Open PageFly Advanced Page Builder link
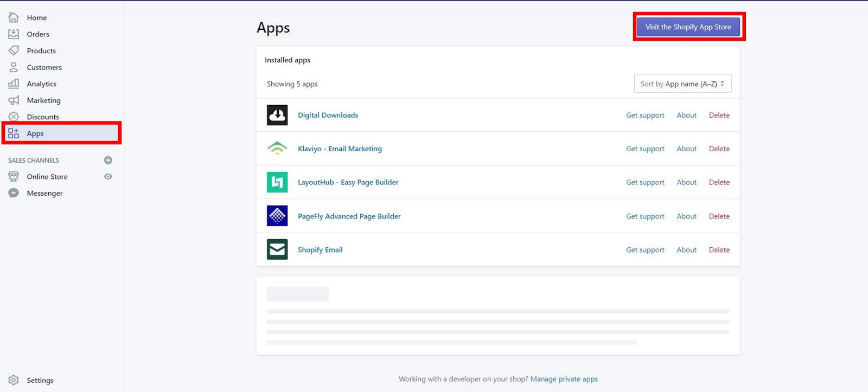 pyautogui.click(x=349, y=216)
